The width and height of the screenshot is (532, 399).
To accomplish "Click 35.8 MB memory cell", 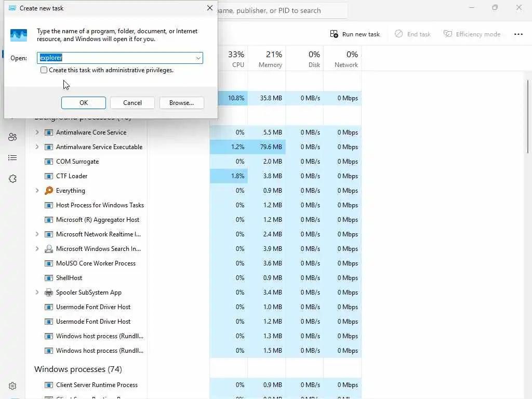I will click(x=267, y=98).
